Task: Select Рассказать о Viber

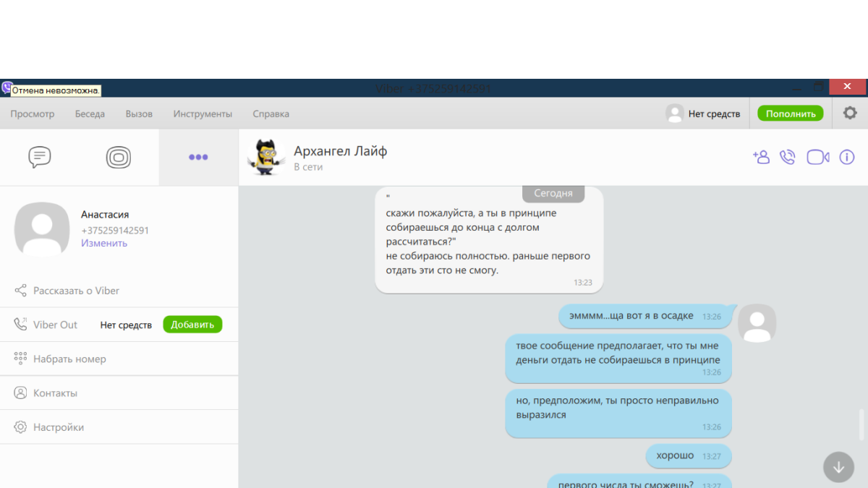Action: 76,291
